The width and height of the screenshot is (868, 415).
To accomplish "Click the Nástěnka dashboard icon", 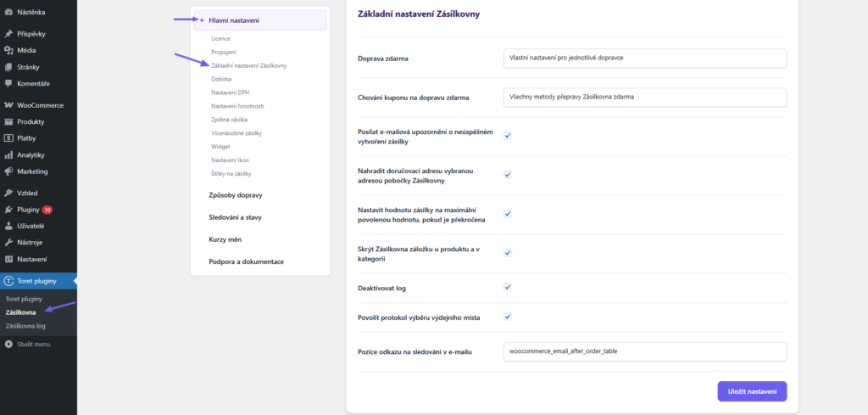I will (8, 12).
